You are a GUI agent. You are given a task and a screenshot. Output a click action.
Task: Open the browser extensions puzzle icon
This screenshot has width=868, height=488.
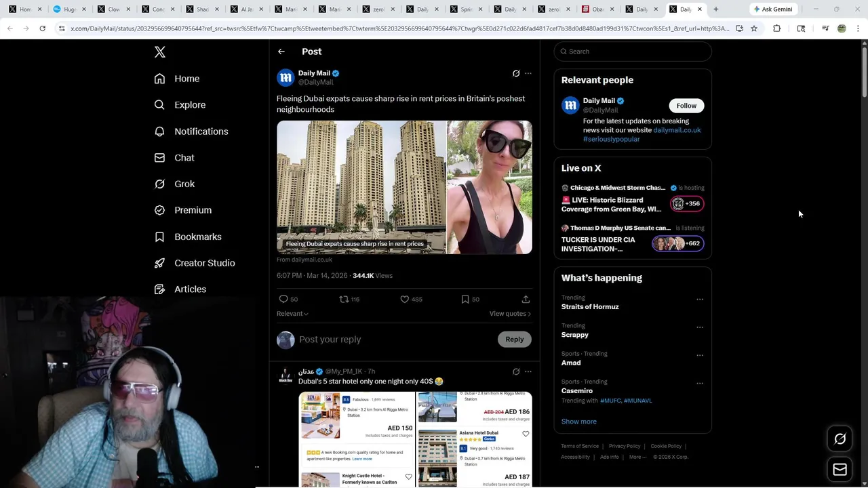(x=777, y=28)
